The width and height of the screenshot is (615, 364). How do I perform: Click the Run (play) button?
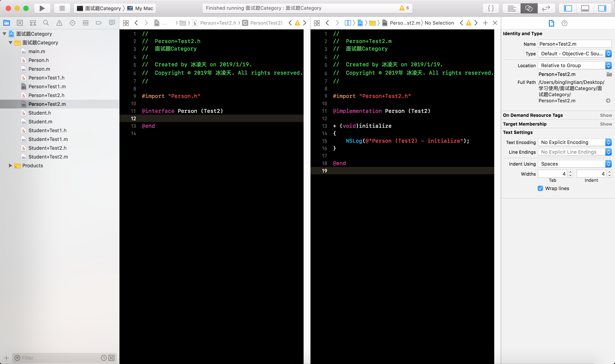point(42,8)
